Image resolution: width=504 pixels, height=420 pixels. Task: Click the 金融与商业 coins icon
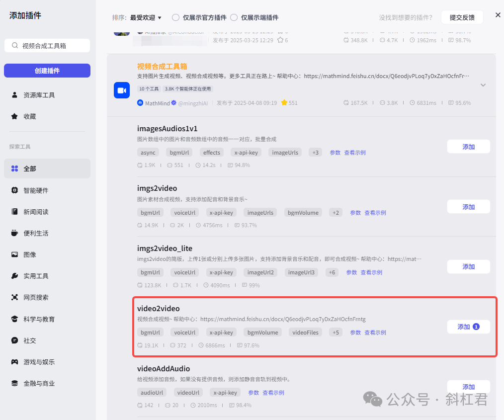[x=14, y=383]
